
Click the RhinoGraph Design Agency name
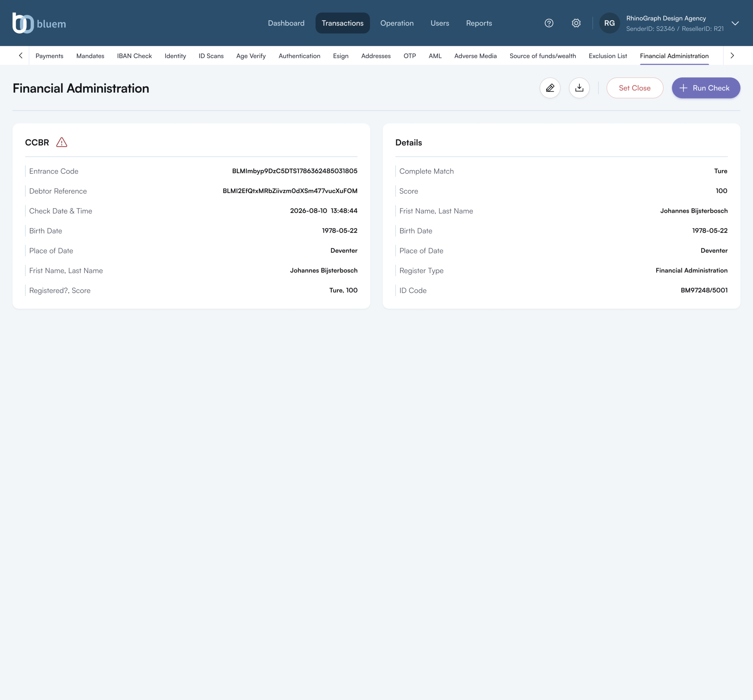pos(666,18)
